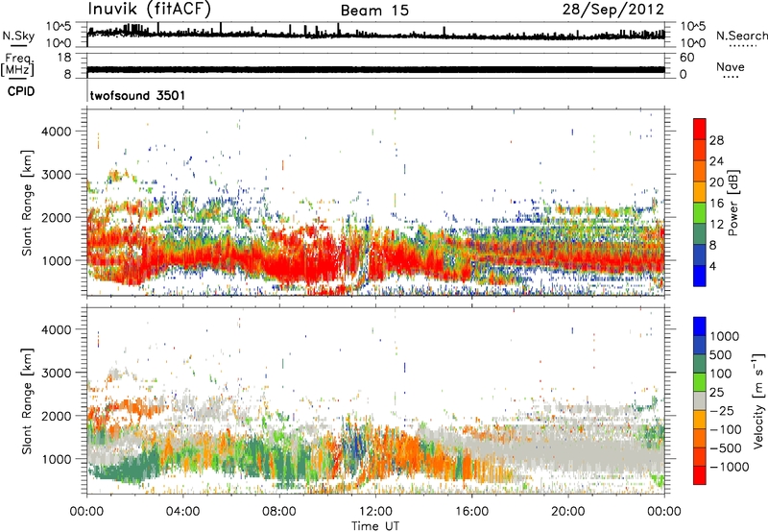
Task: Click the '08:00' time axis tick label
Action: pos(279,512)
